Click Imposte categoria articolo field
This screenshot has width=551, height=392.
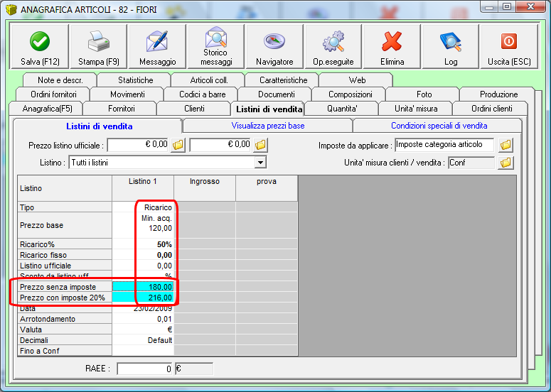click(444, 145)
